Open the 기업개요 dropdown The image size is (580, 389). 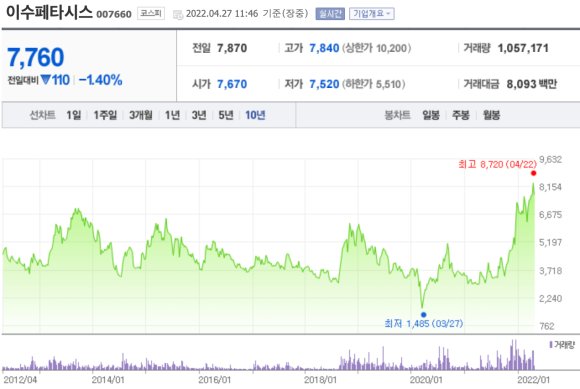(371, 14)
